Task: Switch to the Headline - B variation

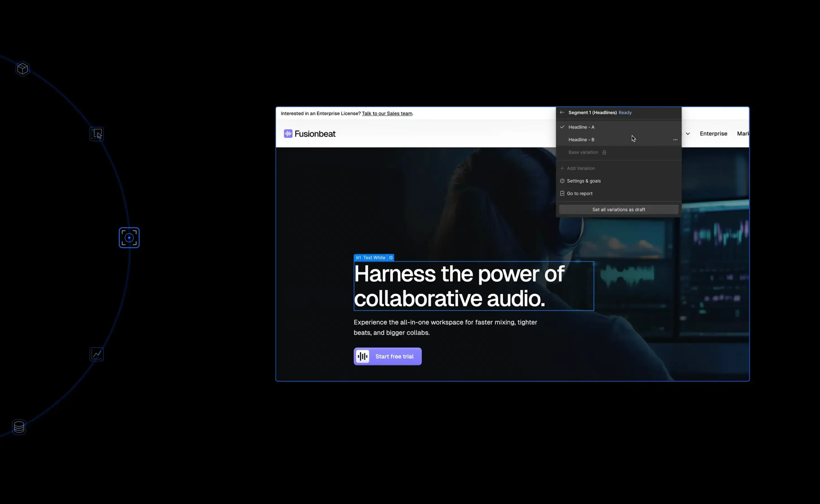Action: point(581,140)
